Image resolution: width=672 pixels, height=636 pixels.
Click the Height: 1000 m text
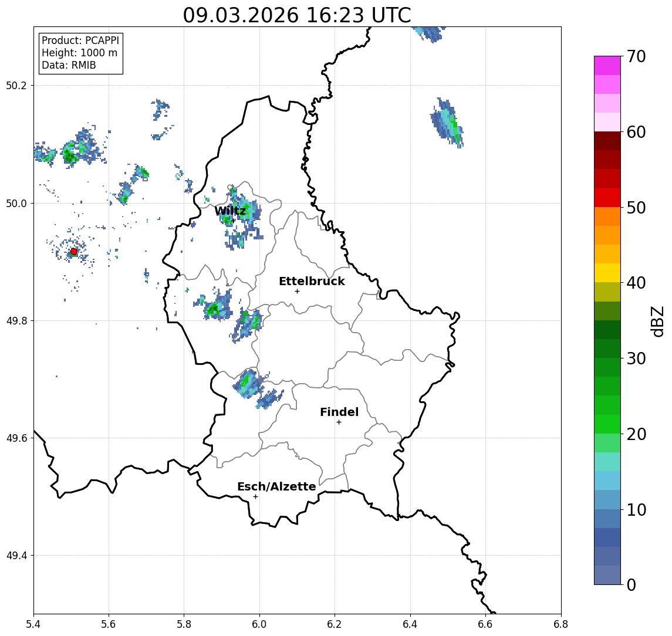click(79, 53)
